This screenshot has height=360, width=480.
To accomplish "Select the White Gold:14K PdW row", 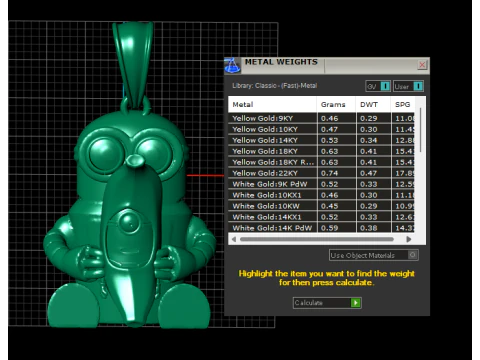I will tap(321, 228).
